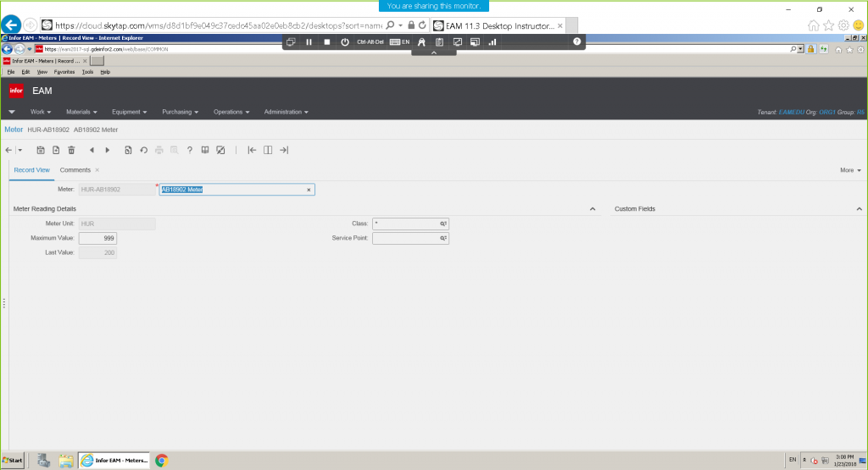This screenshot has height=470, width=868.
Task: Click the Print Preview magnifier icon
Action: pyautogui.click(x=175, y=150)
